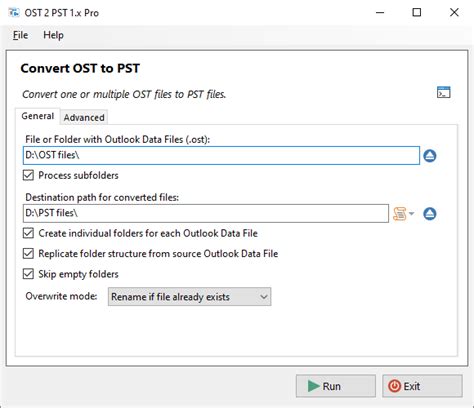The height and width of the screenshot is (408, 474).
Task: Switch to the Advanced tab
Action: pos(84,117)
